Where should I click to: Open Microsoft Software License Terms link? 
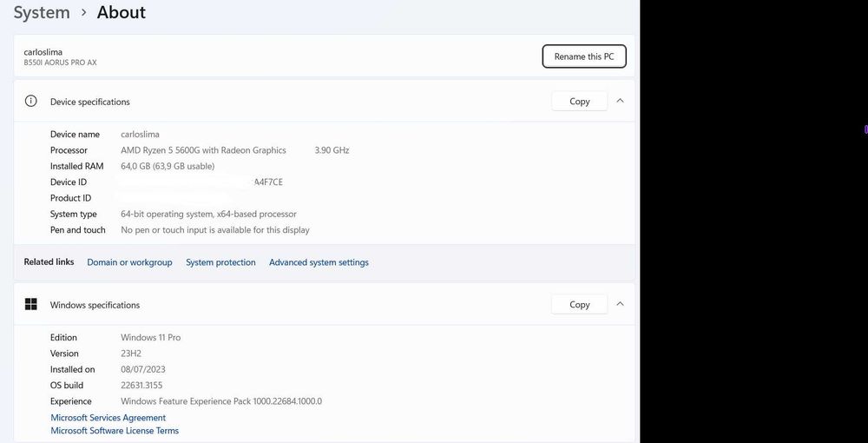(115, 431)
